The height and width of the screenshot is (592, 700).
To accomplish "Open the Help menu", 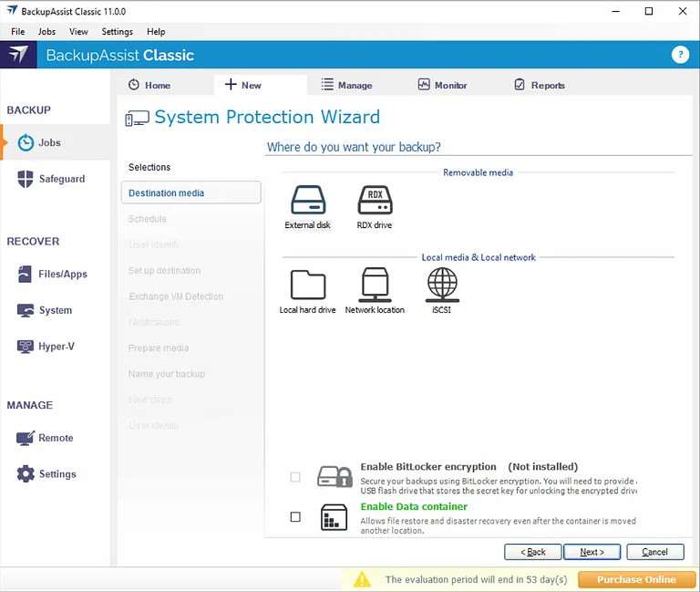I will (x=156, y=32).
